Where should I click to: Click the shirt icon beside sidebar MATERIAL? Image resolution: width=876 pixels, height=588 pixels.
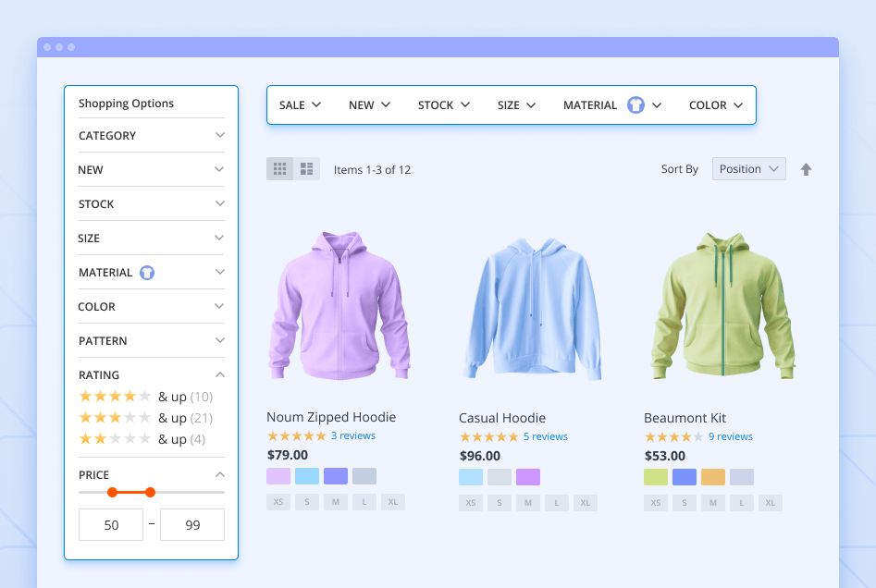[x=147, y=273]
